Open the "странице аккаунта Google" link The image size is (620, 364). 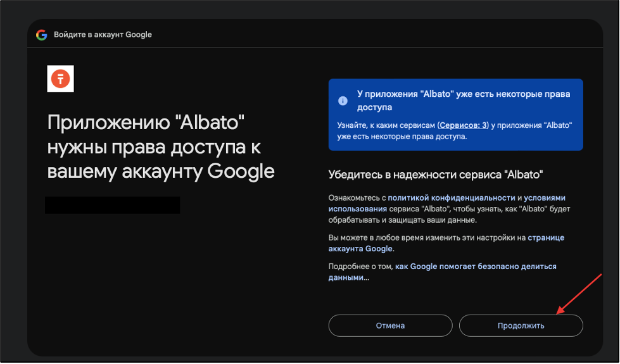(446, 243)
